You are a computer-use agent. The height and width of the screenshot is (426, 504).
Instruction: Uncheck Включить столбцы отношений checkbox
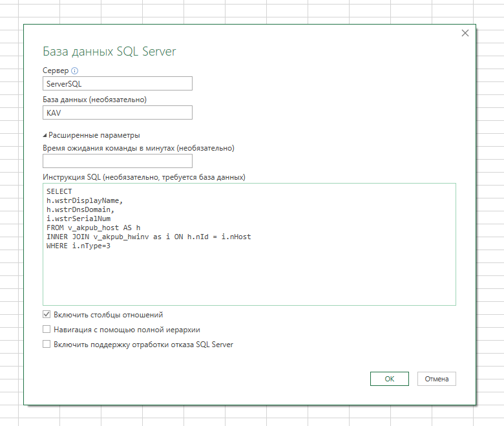pyautogui.click(x=47, y=314)
